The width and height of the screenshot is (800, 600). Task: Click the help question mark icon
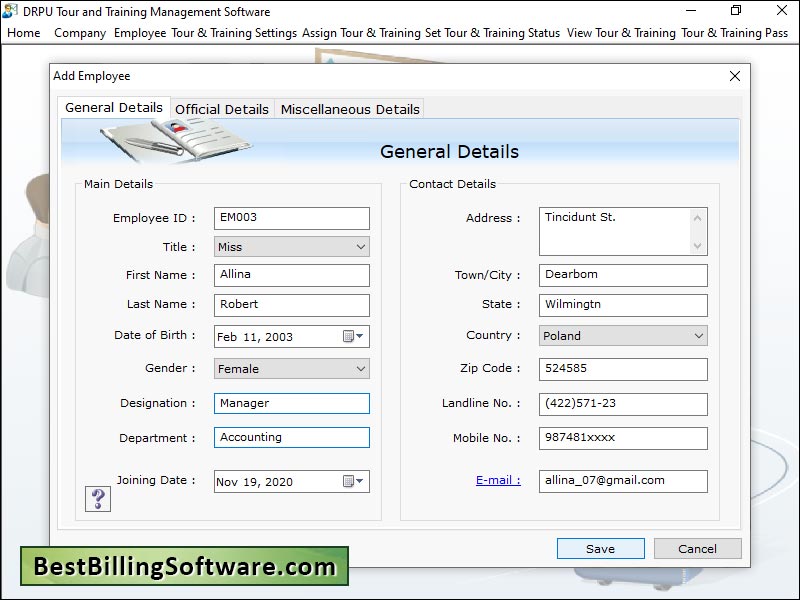(x=98, y=498)
